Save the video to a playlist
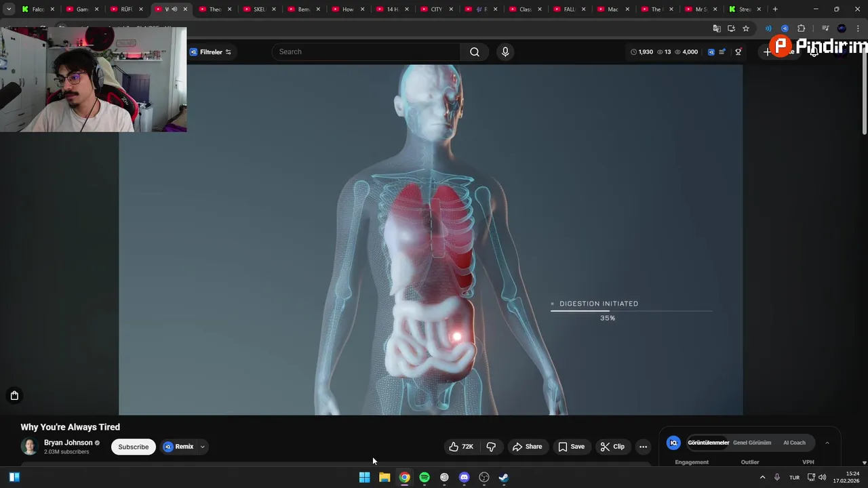 (x=571, y=447)
